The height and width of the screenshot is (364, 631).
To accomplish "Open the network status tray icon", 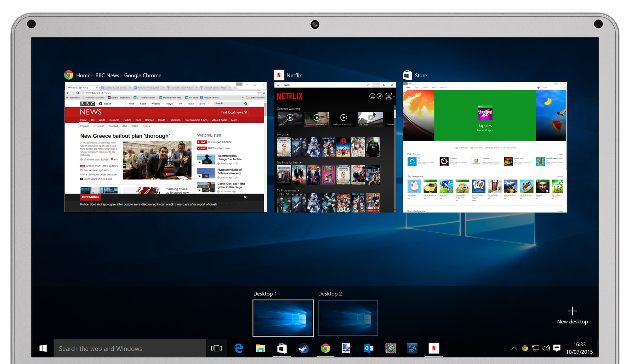I will pos(535,348).
